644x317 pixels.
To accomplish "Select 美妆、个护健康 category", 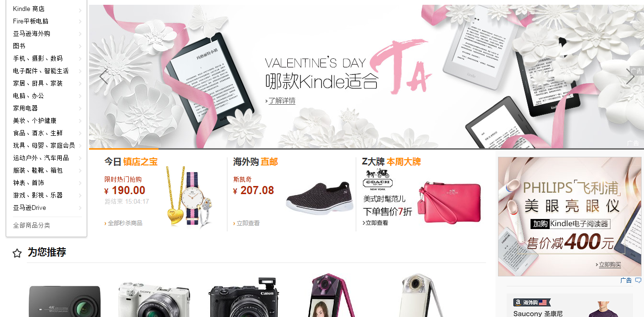I will coord(34,120).
